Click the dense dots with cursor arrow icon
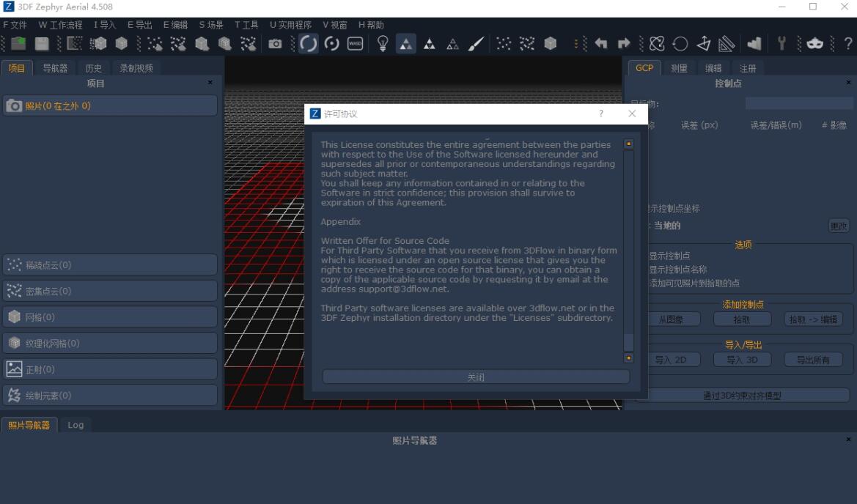This screenshot has height=504, width=857. click(x=178, y=44)
